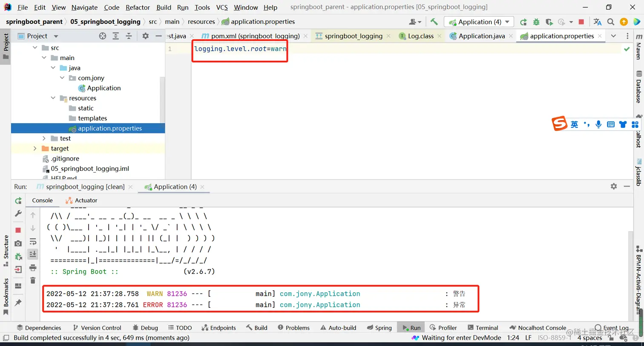
Task: Open the Endpoints tool window
Action: (218, 328)
